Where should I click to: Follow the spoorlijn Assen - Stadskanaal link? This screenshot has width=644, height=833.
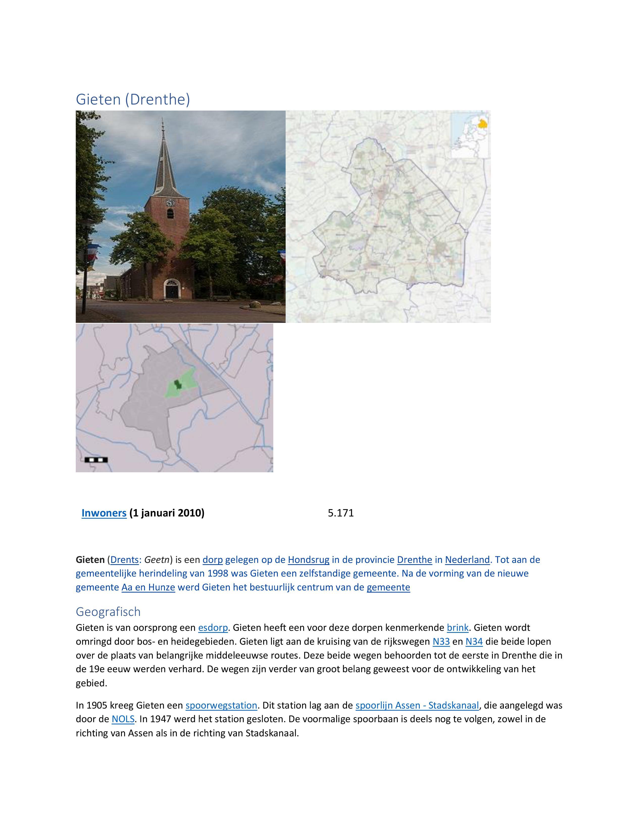click(417, 705)
